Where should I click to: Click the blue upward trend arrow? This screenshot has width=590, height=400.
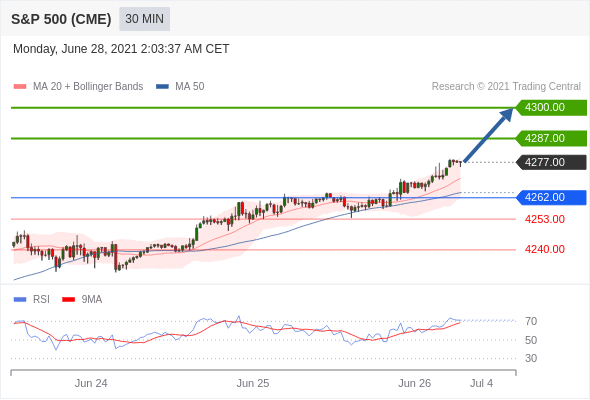coord(488,135)
